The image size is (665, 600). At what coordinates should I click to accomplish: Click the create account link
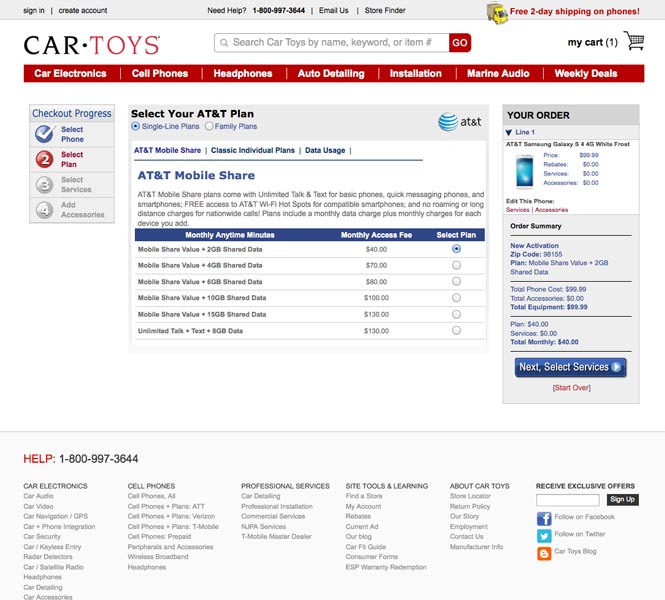point(83,10)
